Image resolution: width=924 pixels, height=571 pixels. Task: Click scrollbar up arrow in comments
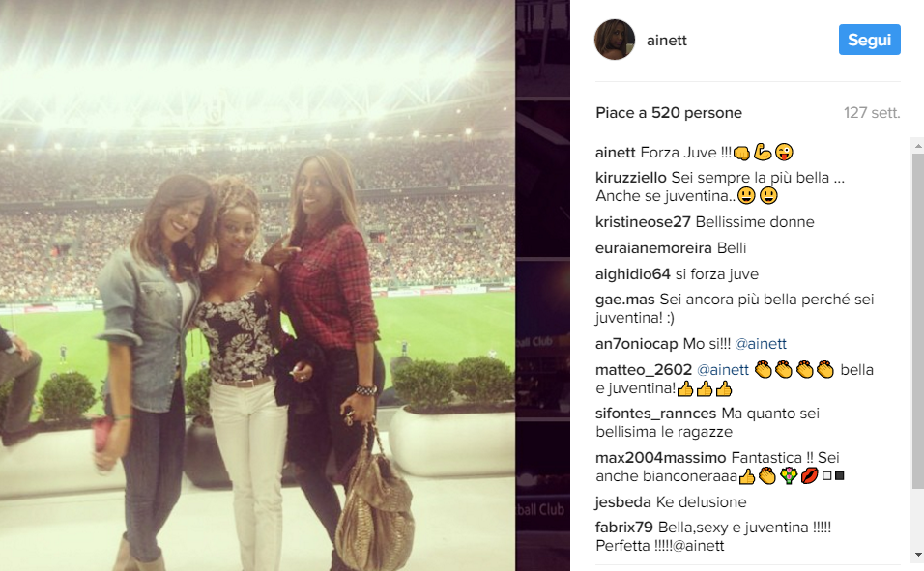[x=917, y=144]
